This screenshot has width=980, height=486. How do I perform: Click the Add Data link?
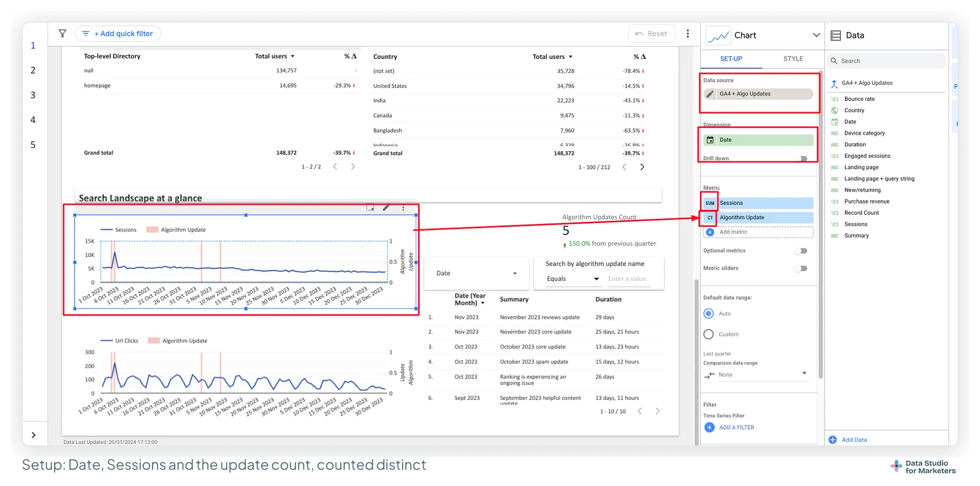(854, 440)
